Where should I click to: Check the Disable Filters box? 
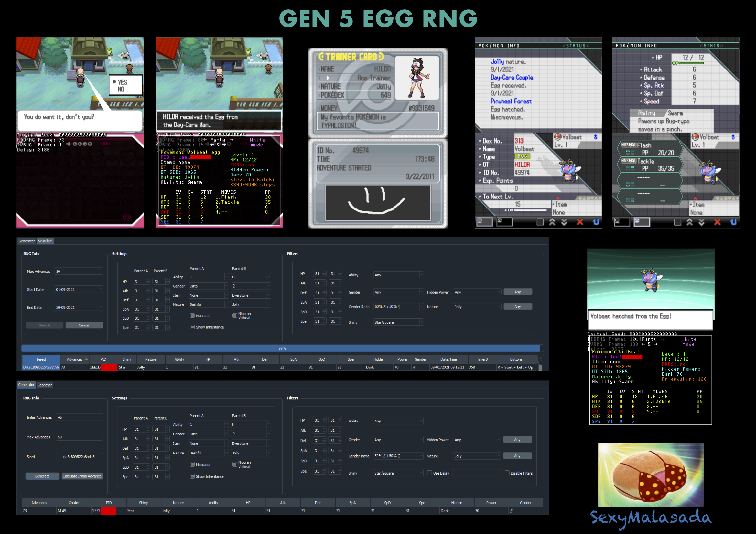click(507, 473)
